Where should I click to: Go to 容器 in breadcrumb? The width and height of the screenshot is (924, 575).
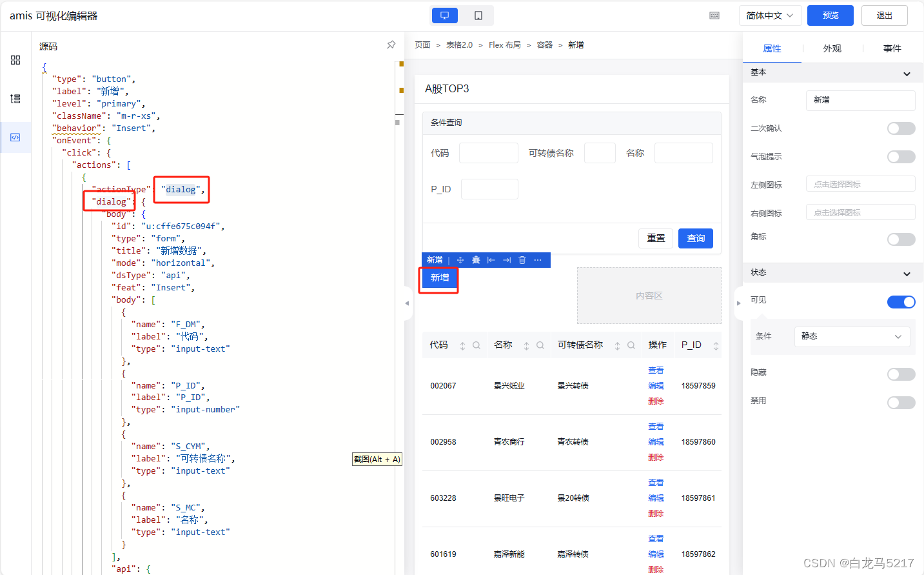(545, 45)
